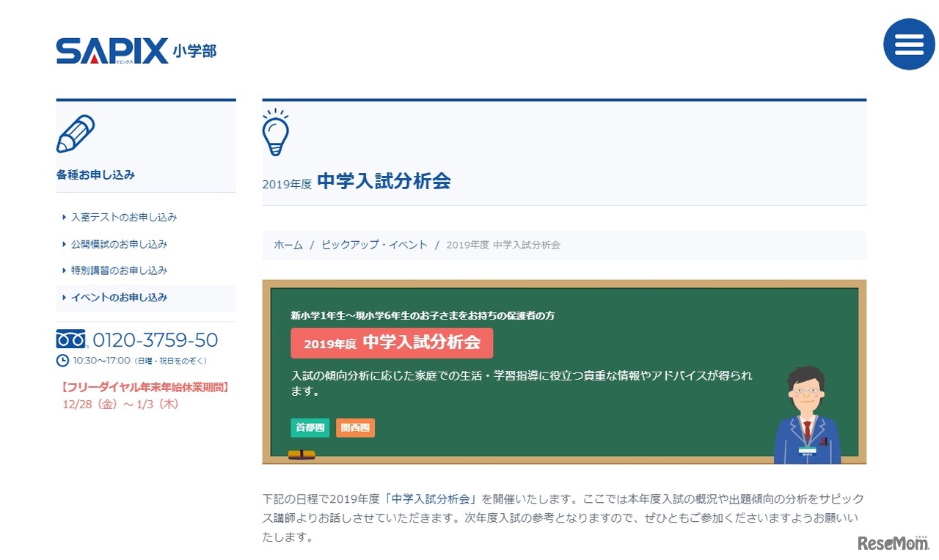939x560 pixels.
Task: Open 公開模試のお申し込み link
Action: pyautogui.click(x=119, y=244)
